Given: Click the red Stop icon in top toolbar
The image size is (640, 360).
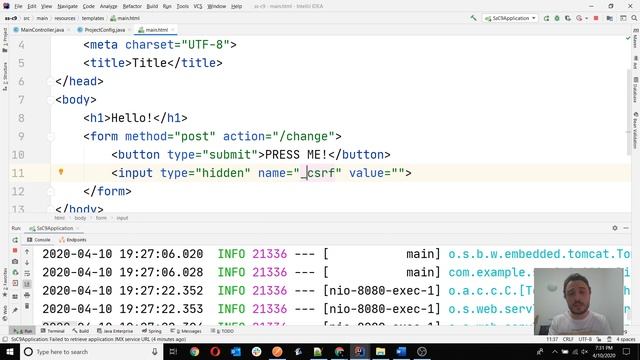Looking at the screenshot, I should point(596,18).
